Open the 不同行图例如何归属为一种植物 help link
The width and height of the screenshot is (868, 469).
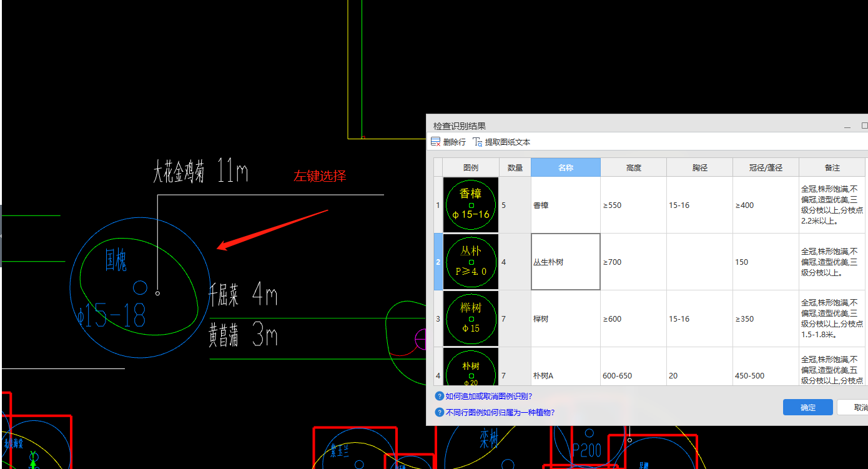point(500,412)
